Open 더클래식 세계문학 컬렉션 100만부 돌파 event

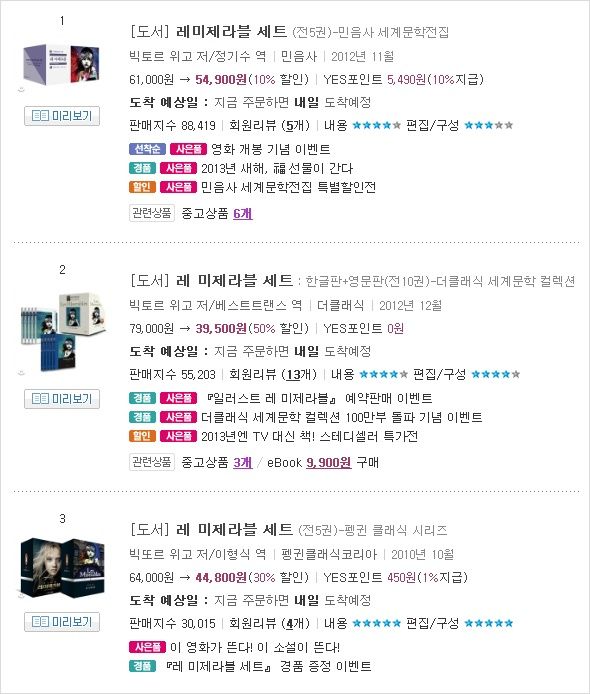point(341,417)
